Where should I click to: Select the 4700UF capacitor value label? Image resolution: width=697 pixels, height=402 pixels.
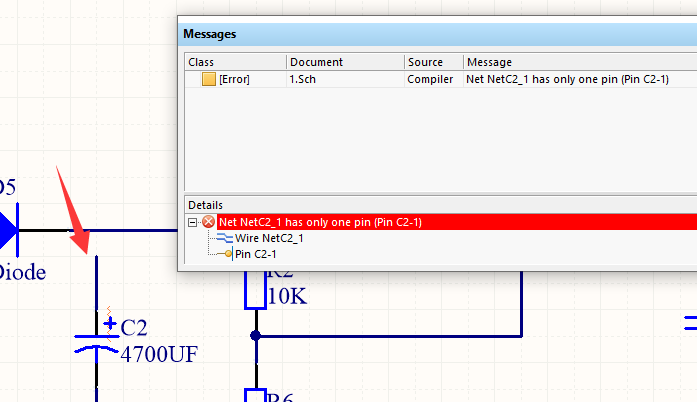pyautogui.click(x=159, y=354)
